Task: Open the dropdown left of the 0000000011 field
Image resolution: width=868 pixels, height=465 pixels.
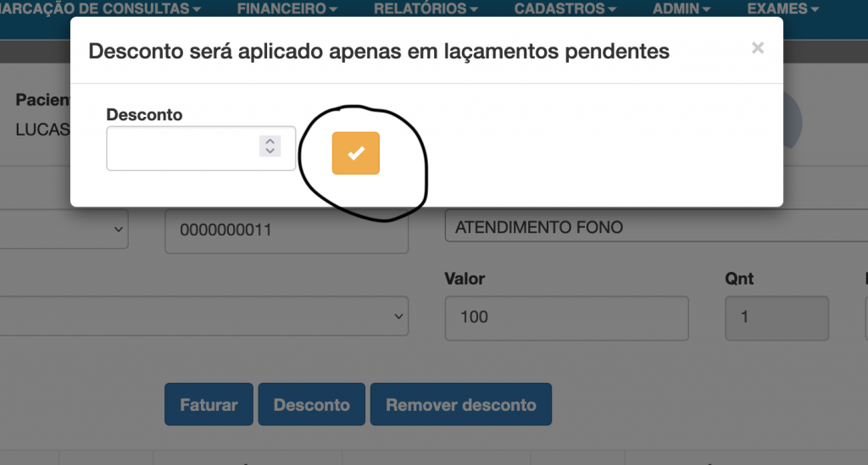Action: (x=64, y=229)
